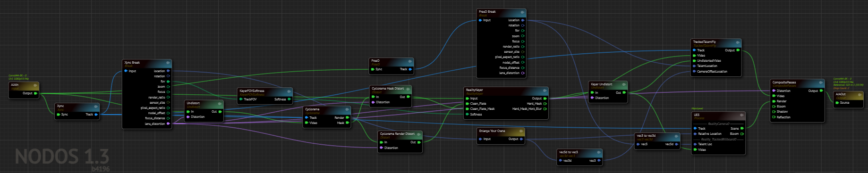The height and width of the screenshot is (173, 868).
Task: Click the RealityKeyer Clean_Plate input pin
Action: (467, 104)
